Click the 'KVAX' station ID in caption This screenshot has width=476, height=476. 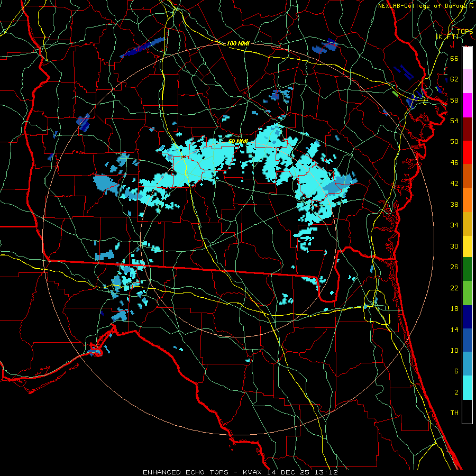coord(253,472)
